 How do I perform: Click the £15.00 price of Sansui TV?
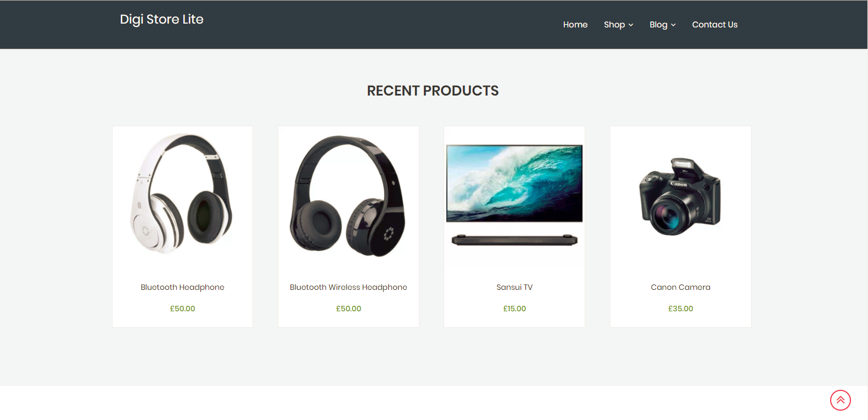pos(514,309)
